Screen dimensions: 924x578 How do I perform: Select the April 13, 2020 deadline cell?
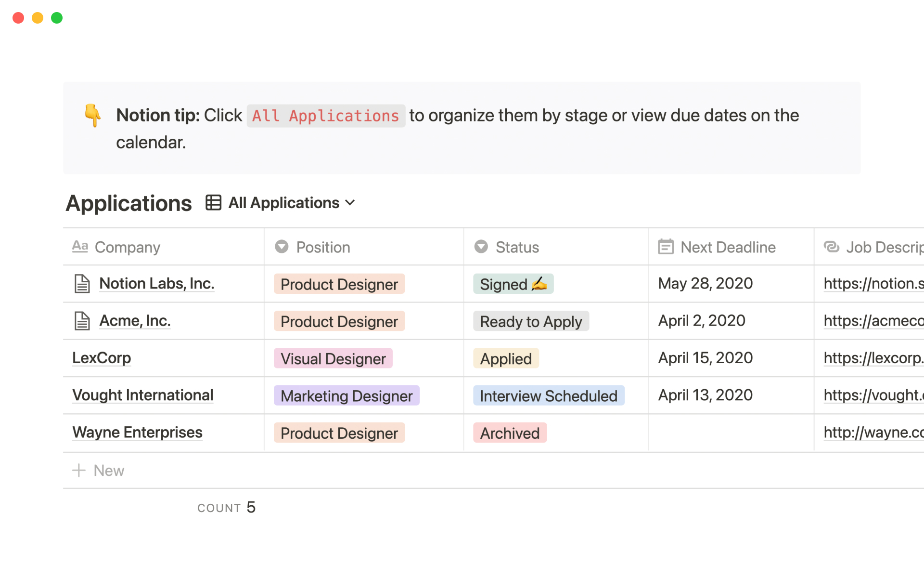click(x=705, y=395)
